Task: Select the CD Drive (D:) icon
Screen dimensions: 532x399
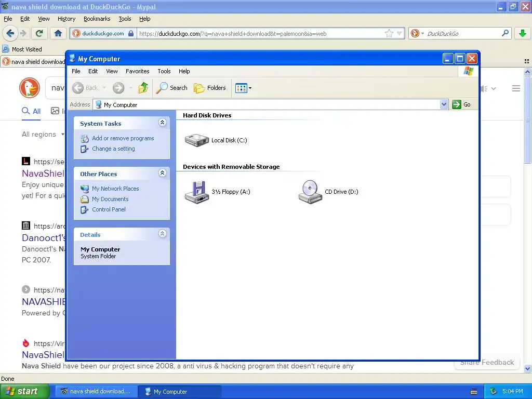Action: pyautogui.click(x=310, y=192)
